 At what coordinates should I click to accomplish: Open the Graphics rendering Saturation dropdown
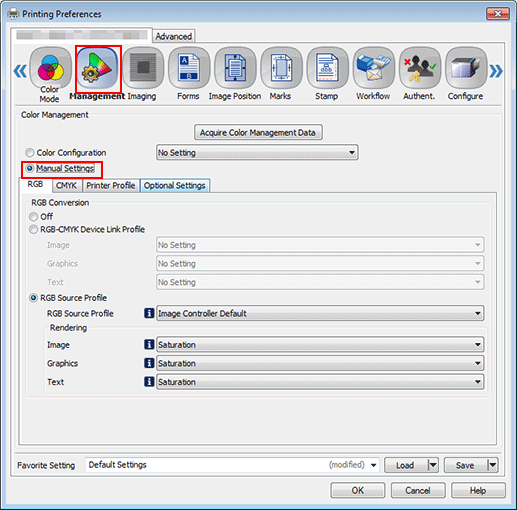tap(320, 363)
